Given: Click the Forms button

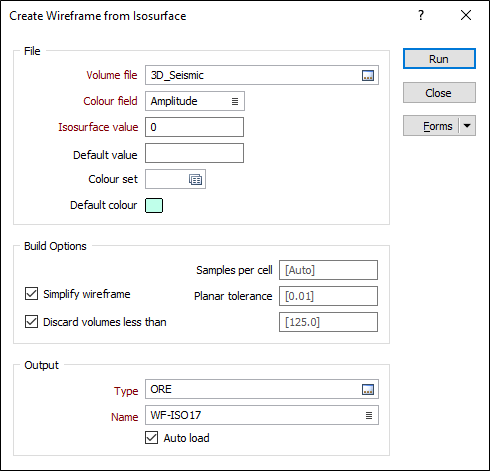Looking at the screenshot, I should pos(431,126).
